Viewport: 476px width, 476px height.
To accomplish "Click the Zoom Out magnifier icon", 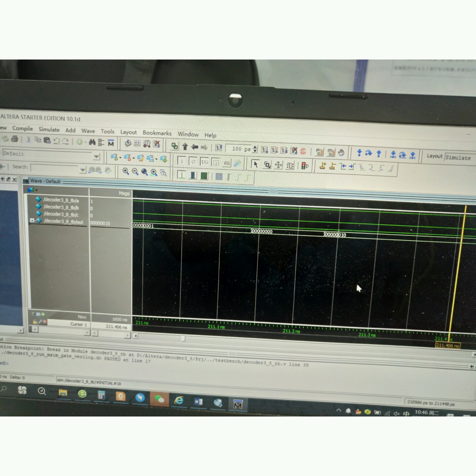I will 135,172.
